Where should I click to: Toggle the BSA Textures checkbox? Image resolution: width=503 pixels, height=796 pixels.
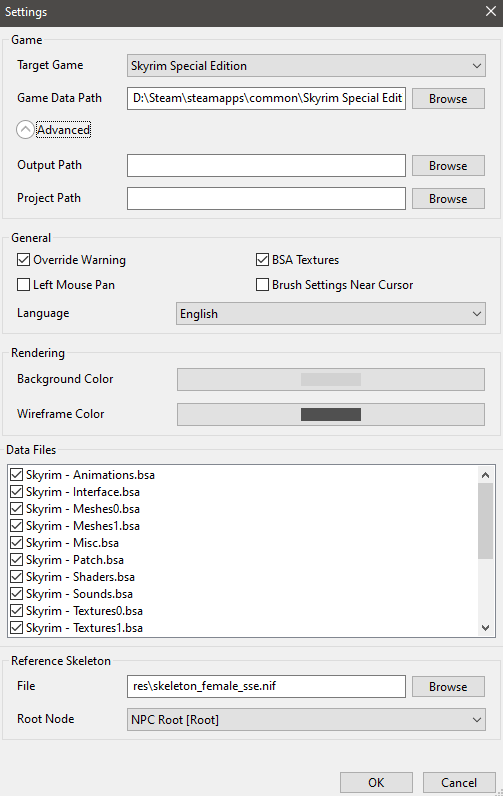point(262,260)
